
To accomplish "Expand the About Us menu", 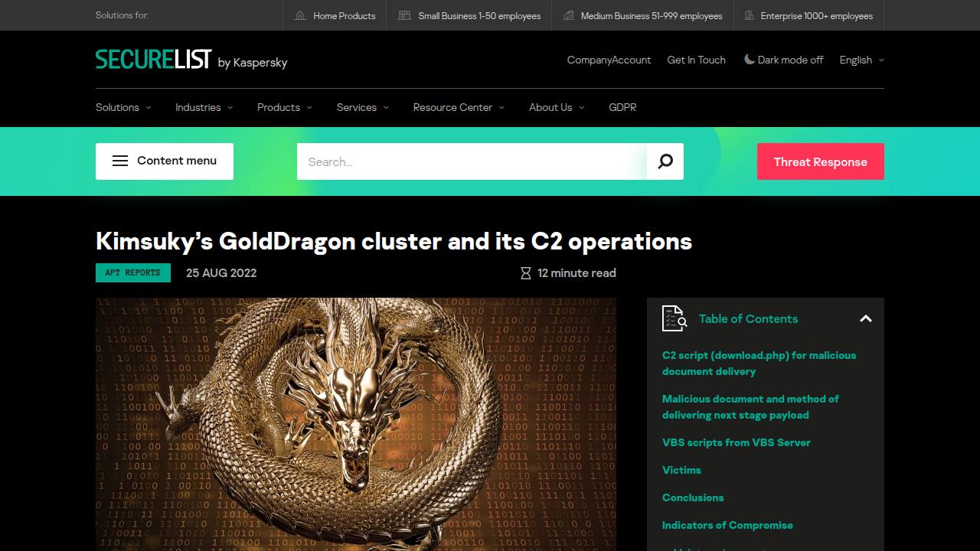I will (557, 107).
